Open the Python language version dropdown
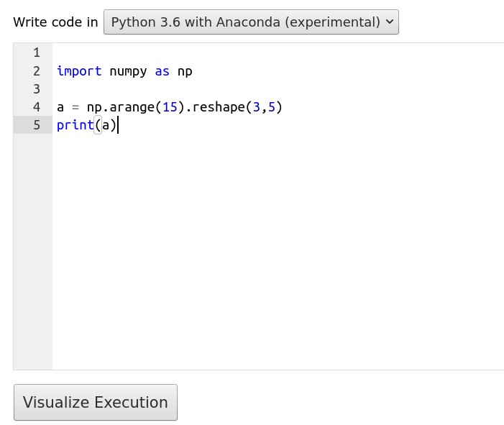504x425 pixels. coord(251,22)
